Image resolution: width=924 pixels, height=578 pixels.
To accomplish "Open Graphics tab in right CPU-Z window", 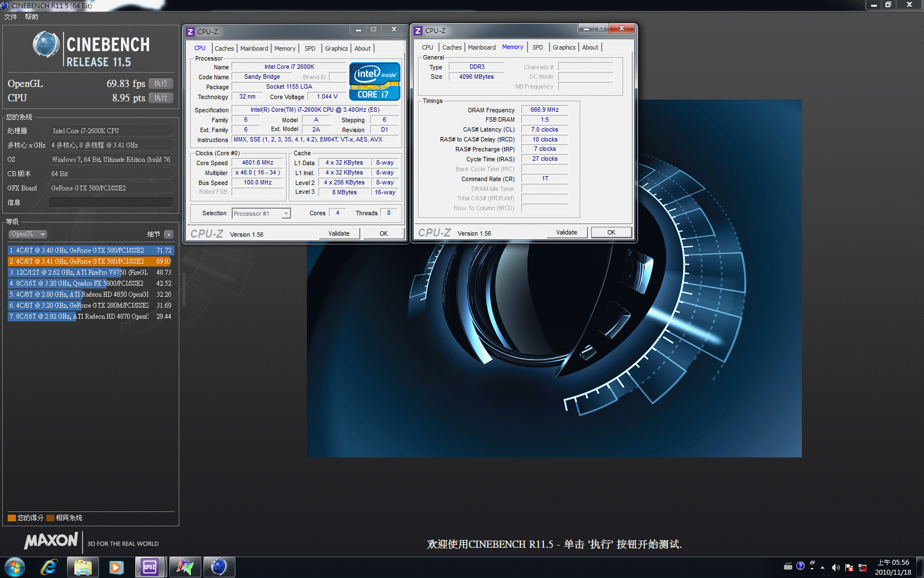I will (x=564, y=47).
